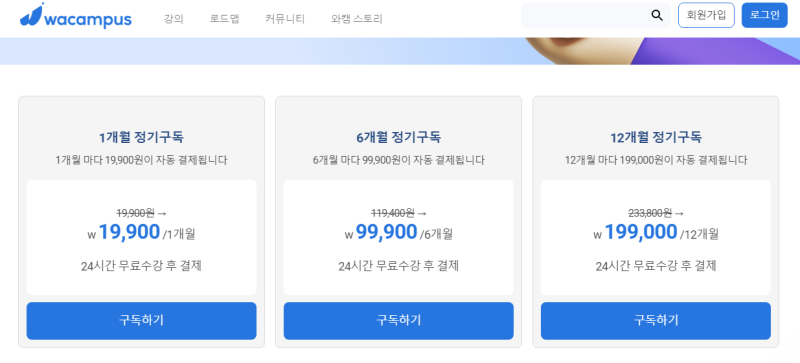Click the search magnifier icon

(657, 15)
